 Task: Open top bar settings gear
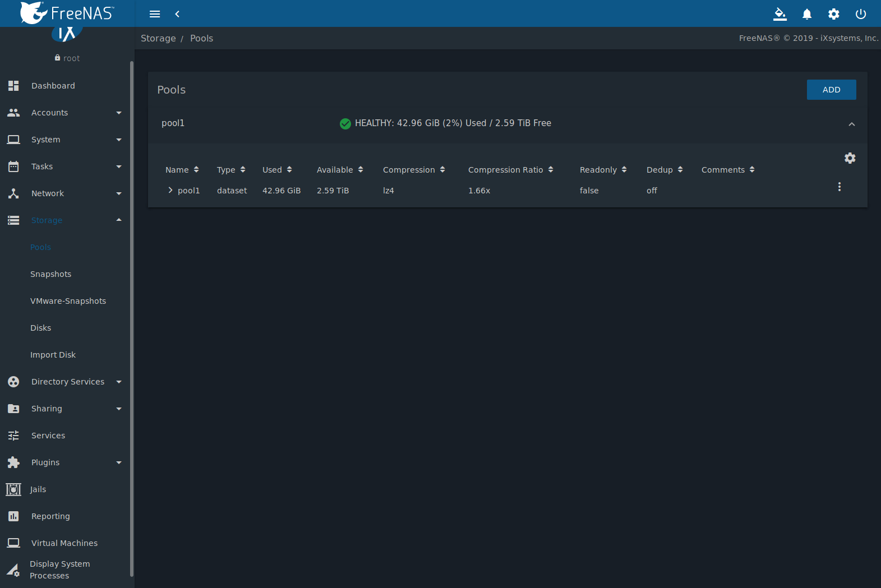[834, 14]
